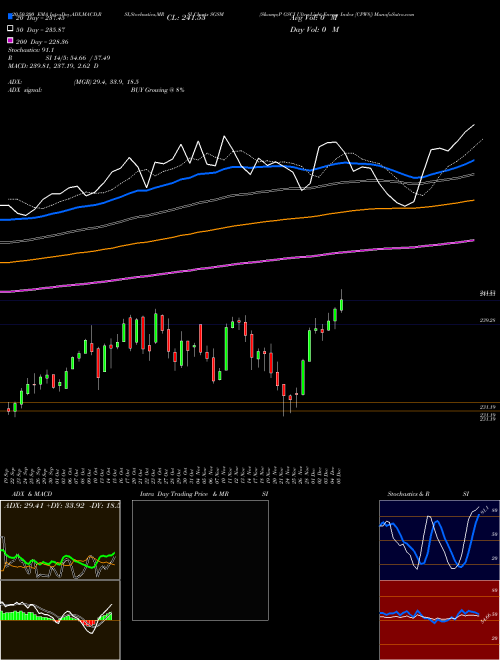500x660 pixels.
Task: Click the 239.28 price level label
Action: [x=487, y=320]
